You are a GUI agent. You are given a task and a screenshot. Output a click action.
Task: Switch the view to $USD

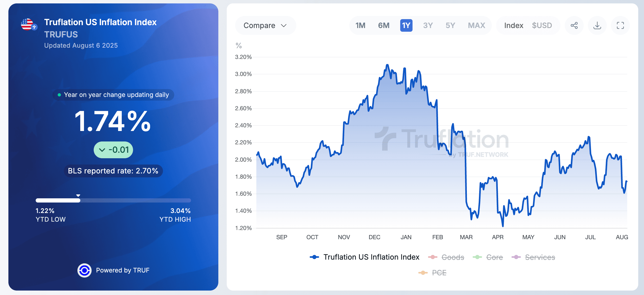click(x=542, y=25)
